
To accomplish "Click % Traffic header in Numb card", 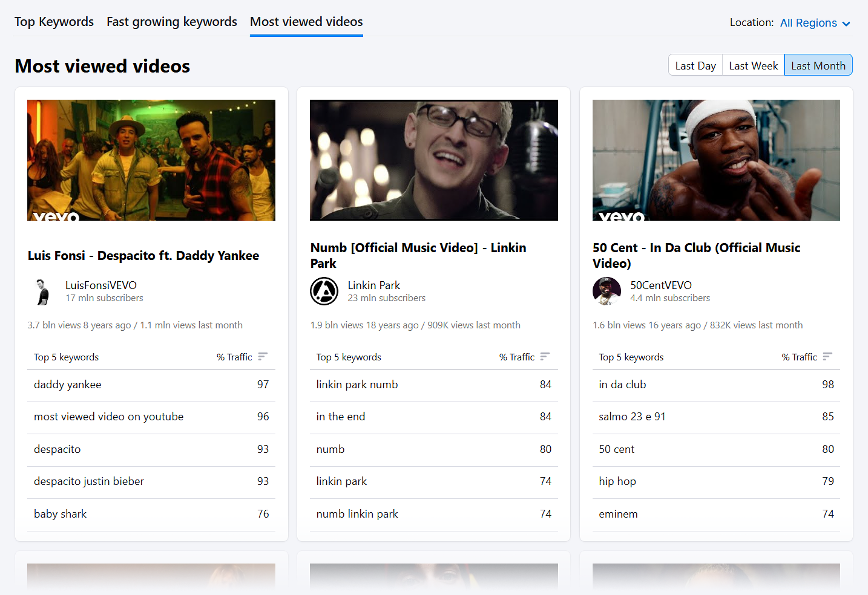I will click(517, 357).
